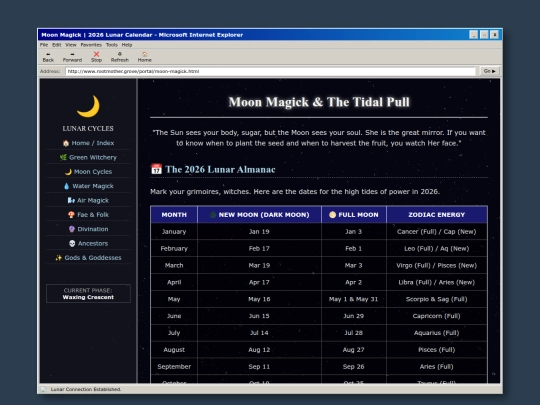Click the calendar icon by 2026 Lunar Almanac

click(156, 169)
